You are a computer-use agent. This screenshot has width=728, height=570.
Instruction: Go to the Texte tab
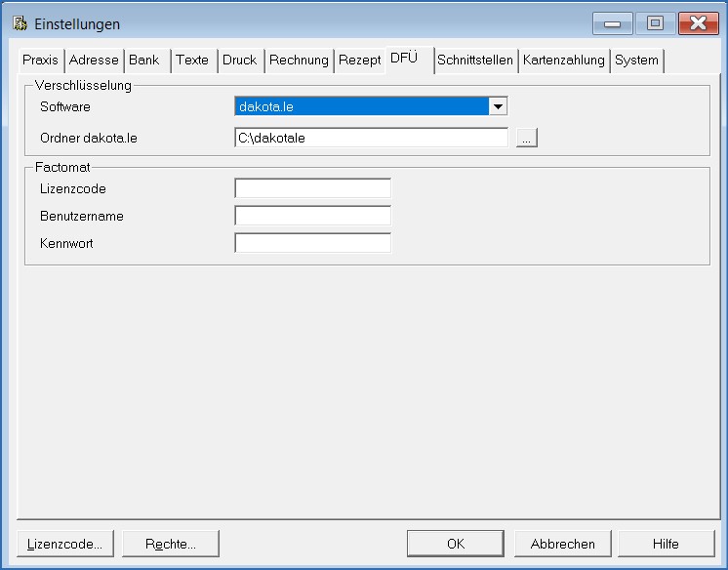click(192, 61)
